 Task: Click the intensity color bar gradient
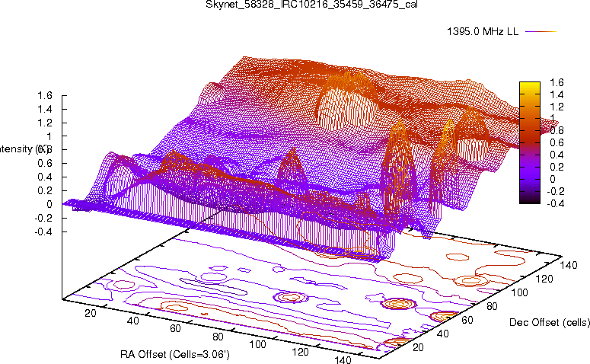[529, 142]
